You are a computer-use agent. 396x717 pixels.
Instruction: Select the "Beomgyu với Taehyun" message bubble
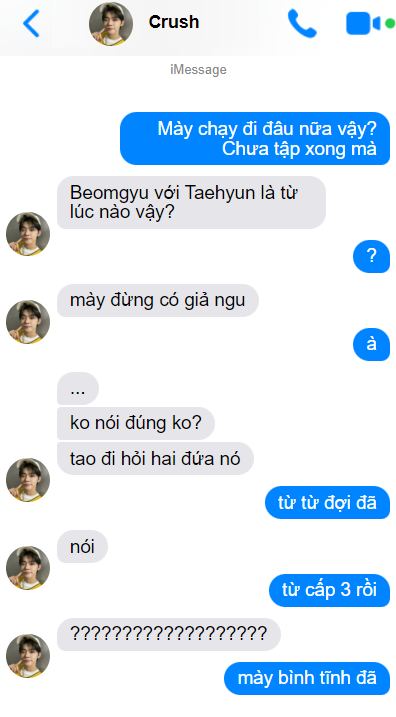(x=191, y=203)
